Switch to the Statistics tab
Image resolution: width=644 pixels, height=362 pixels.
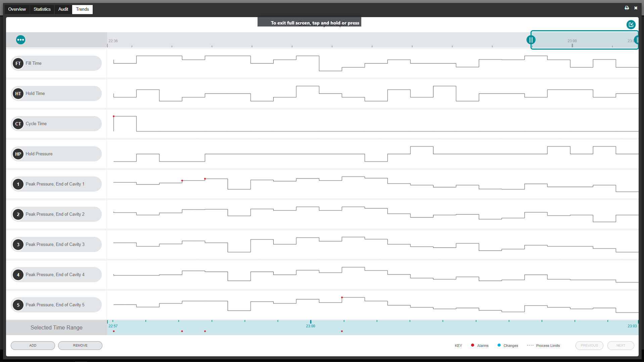tap(42, 9)
